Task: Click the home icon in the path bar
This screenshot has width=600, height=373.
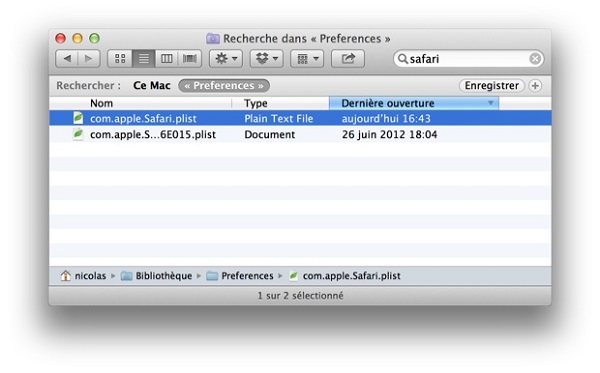Action: tap(65, 276)
